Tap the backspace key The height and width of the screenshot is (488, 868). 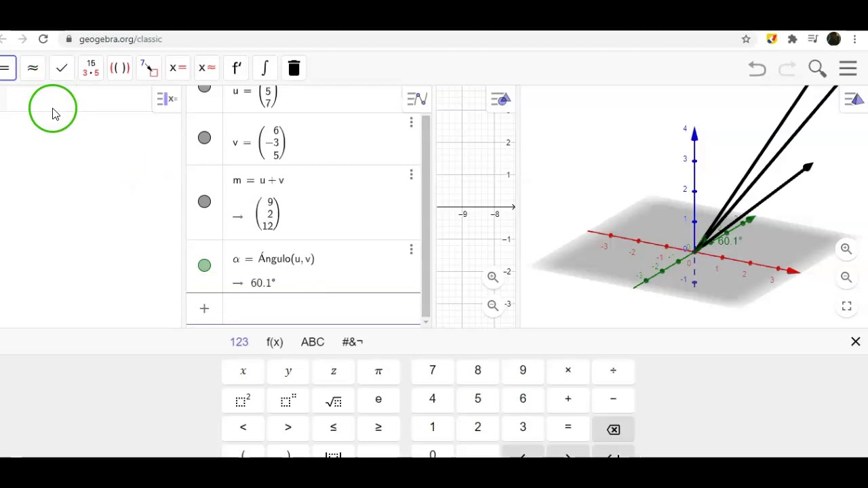click(613, 429)
